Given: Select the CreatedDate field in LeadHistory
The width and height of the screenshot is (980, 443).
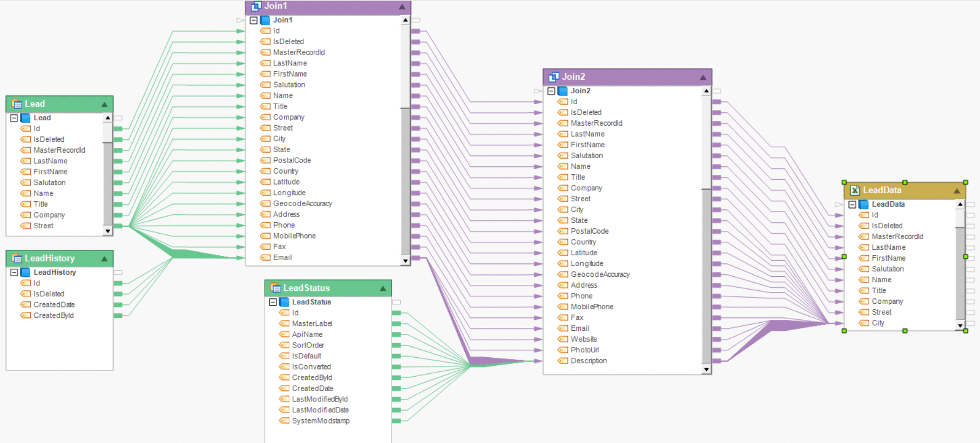Looking at the screenshot, I should 54,305.
